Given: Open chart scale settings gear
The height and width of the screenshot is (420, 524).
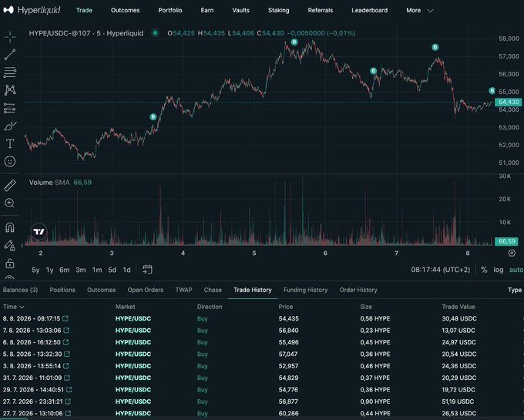Looking at the screenshot, I should [x=512, y=253].
